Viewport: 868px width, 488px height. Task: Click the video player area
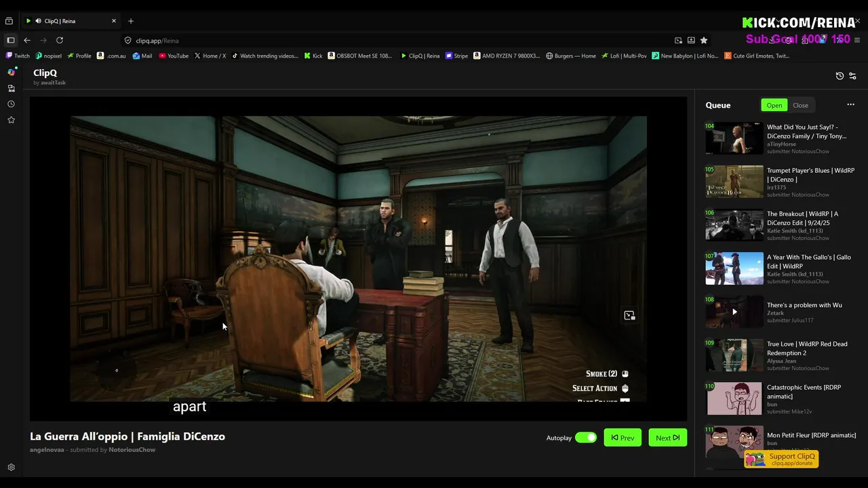pos(358,258)
